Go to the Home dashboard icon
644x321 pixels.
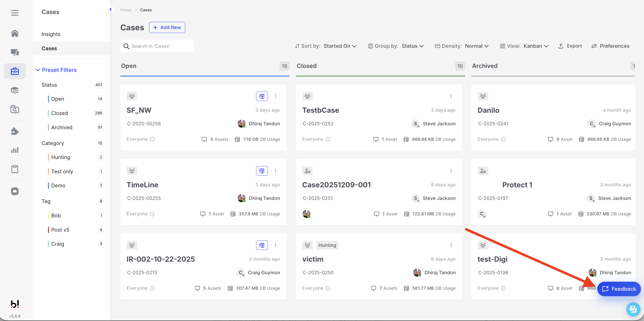15,33
